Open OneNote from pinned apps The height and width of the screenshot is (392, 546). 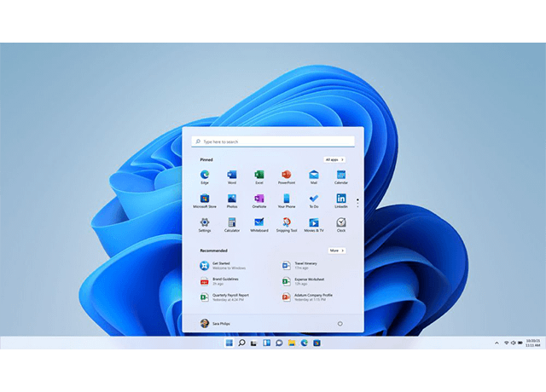click(x=259, y=201)
